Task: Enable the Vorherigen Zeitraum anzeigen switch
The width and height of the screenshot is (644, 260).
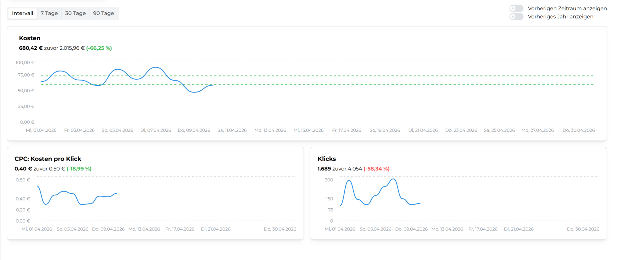Action: [x=516, y=8]
